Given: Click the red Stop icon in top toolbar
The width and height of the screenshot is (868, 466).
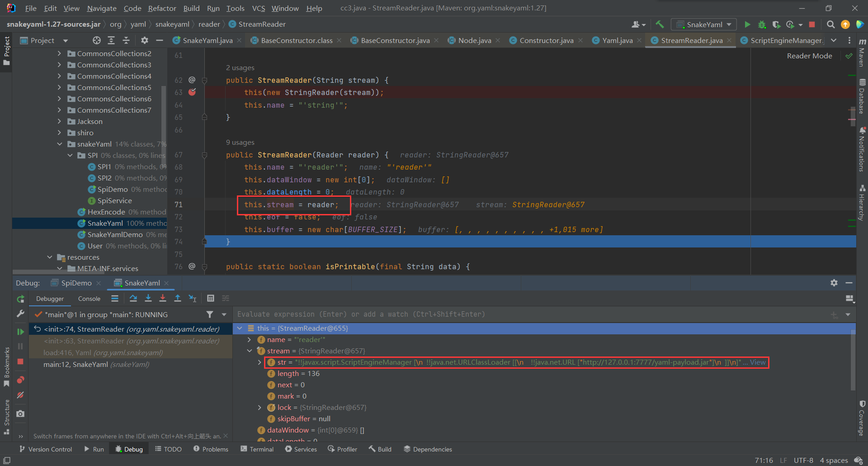Looking at the screenshot, I should [x=812, y=24].
